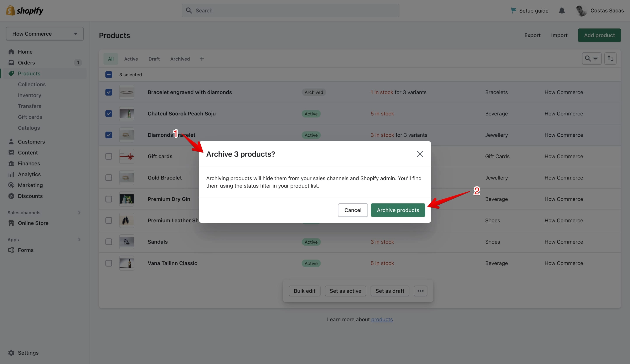Switch to the Archived tab

point(180,59)
